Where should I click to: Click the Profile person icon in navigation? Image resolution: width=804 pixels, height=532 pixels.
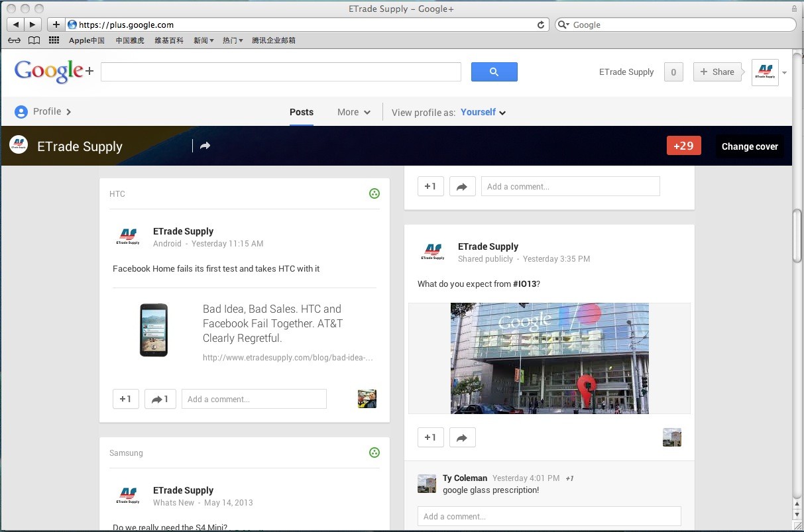(x=21, y=112)
